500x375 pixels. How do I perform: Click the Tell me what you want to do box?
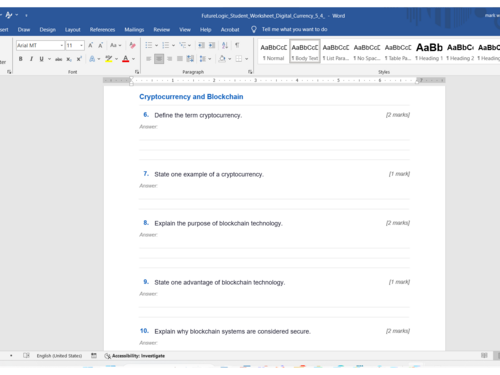point(294,29)
